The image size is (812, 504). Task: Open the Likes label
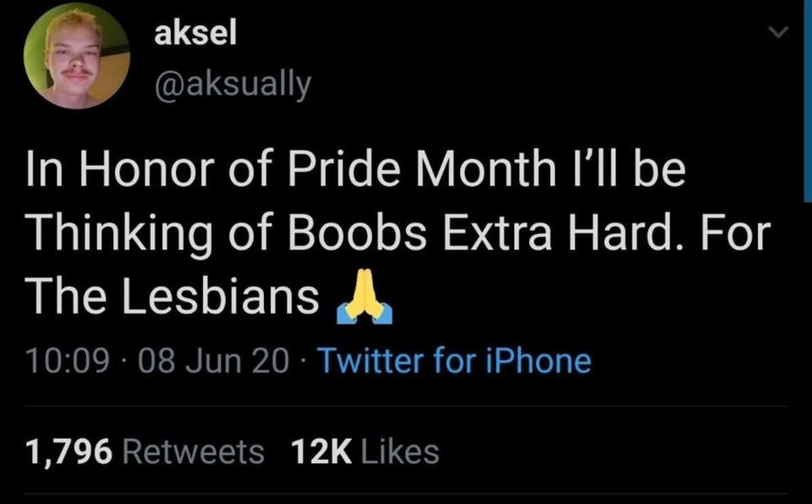pyautogui.click(x=401, y=452)
